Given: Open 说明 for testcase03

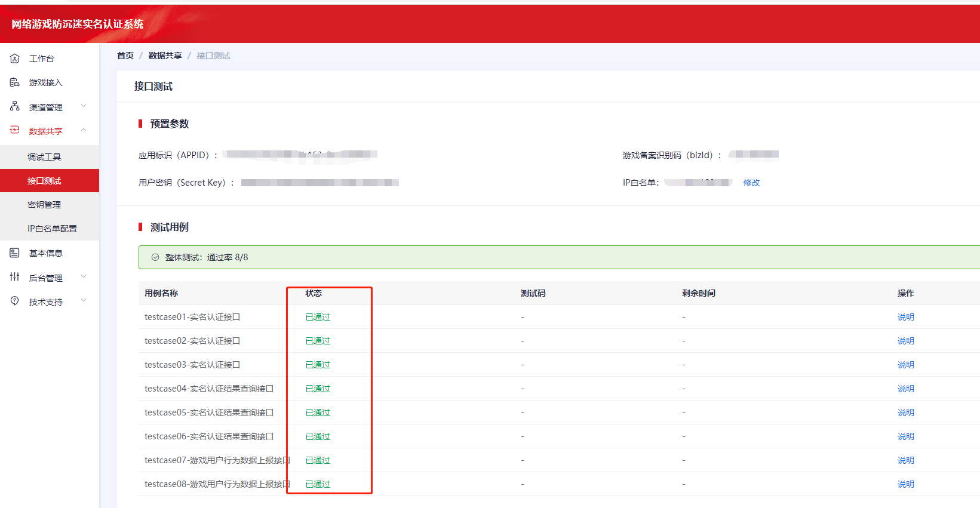Looking at the screenshot, I should tap(905, 365).
